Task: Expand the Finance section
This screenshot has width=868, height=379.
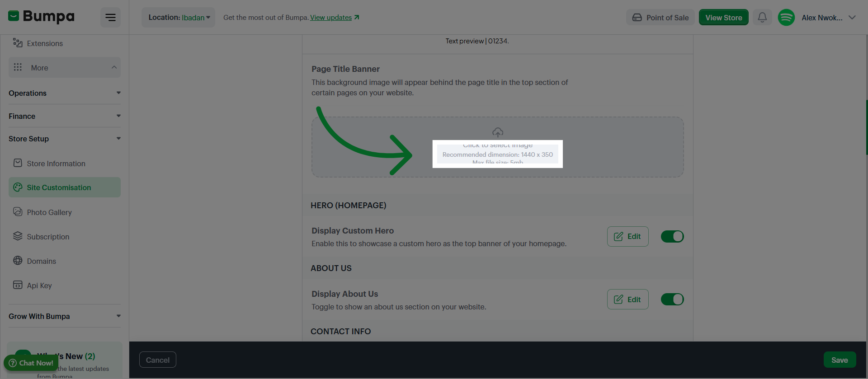Action: click(x=65, y=116)
